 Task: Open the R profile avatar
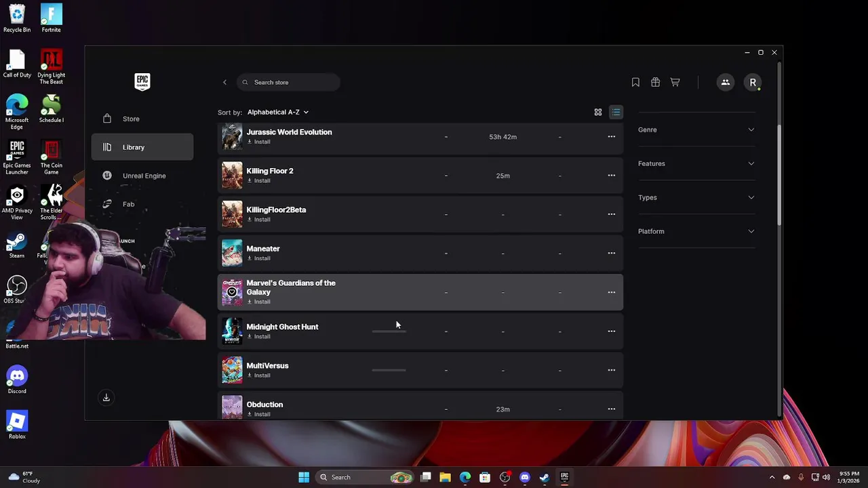753,82
